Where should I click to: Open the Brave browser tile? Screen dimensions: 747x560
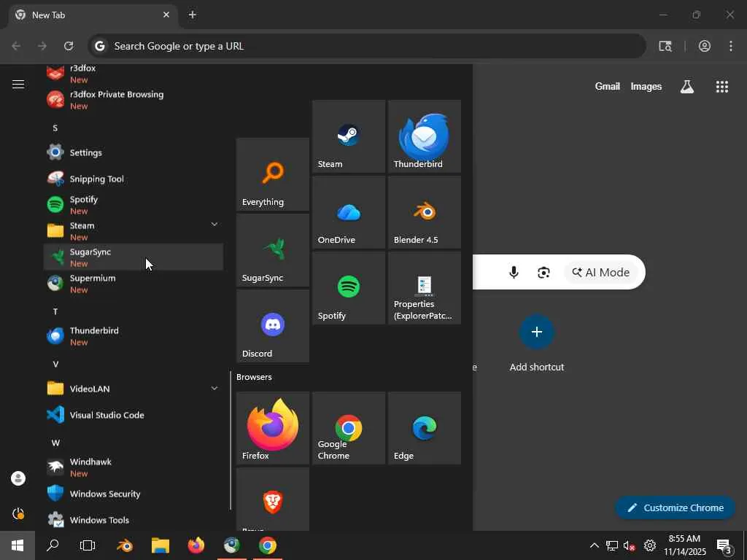click(273, 499)
